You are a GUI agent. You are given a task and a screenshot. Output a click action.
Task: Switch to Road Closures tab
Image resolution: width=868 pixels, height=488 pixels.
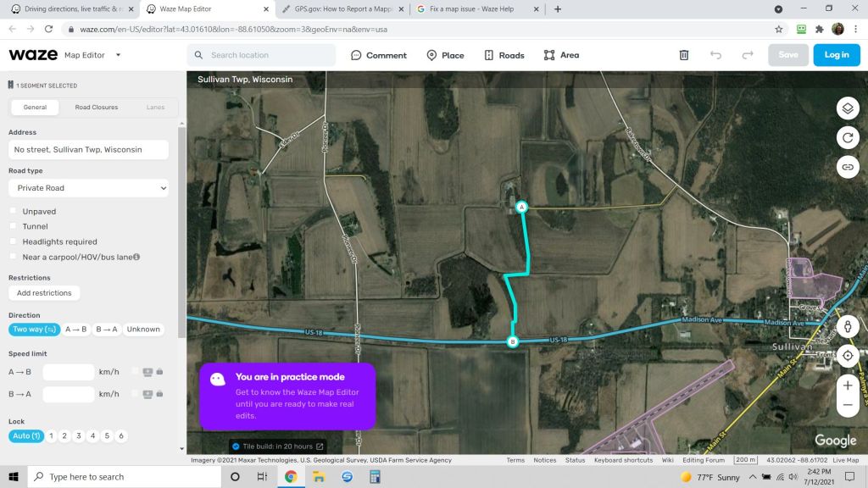[97, 108]
